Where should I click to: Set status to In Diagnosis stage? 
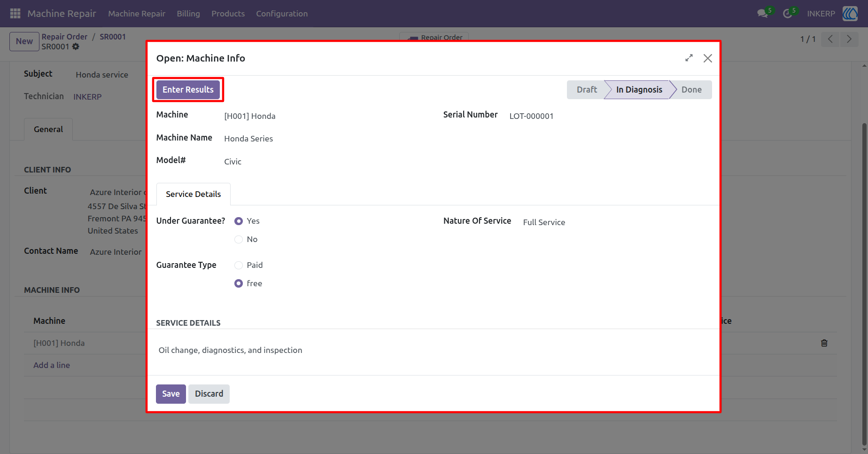coord(639,89)
